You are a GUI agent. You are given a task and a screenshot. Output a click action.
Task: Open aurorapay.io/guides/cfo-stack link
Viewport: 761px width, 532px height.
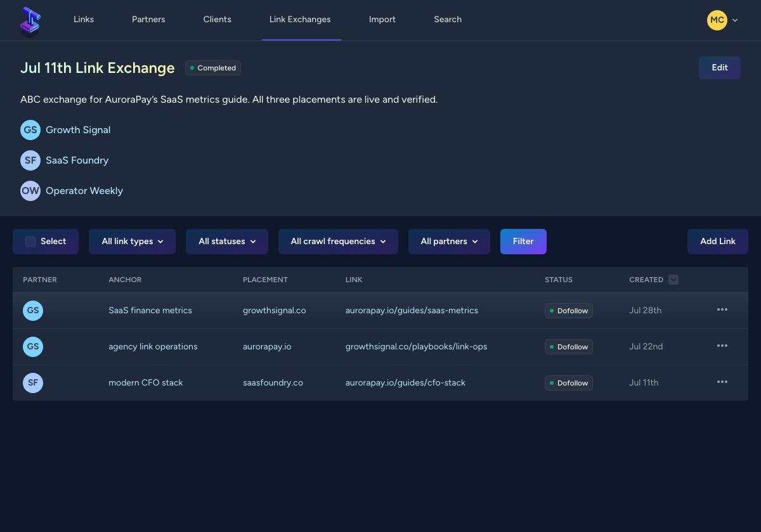tap(405, 383)
